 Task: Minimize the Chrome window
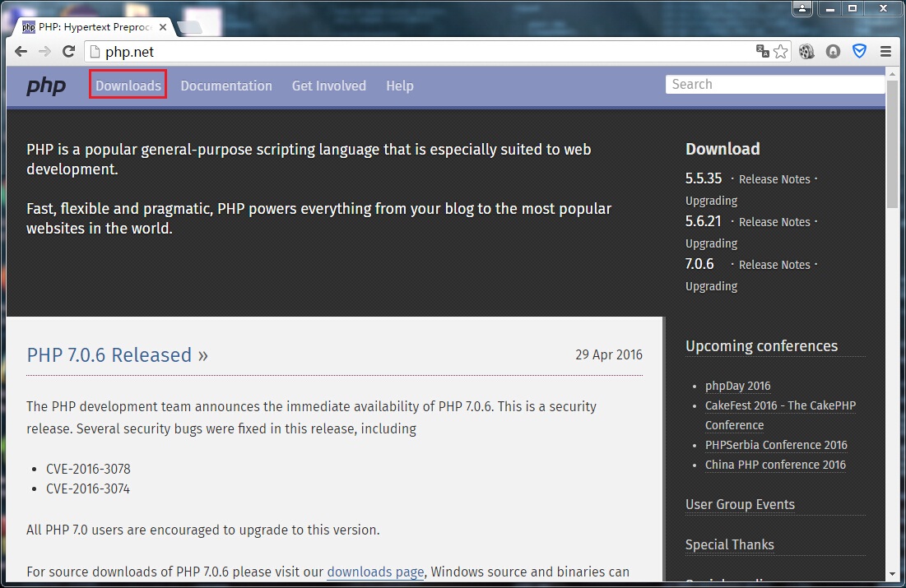coord(830,9)
